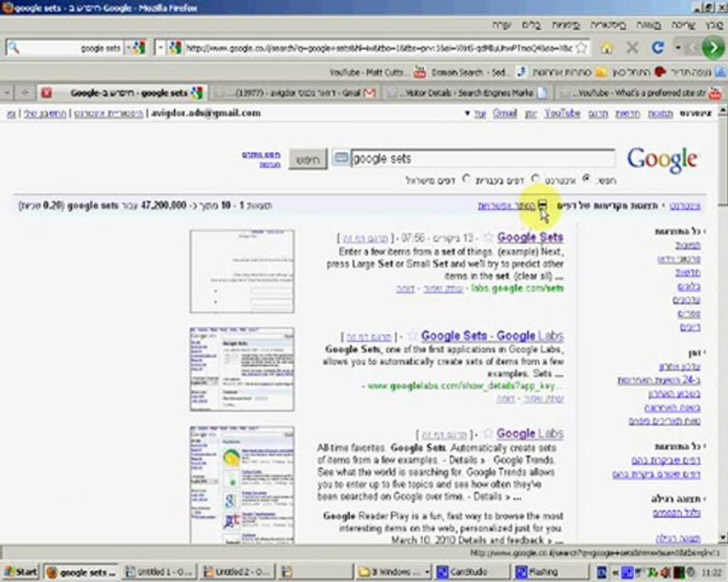The image size is (728, 582).
Task: Open Google Sets - Google Labs result
Action: click(x=493, y=335)
